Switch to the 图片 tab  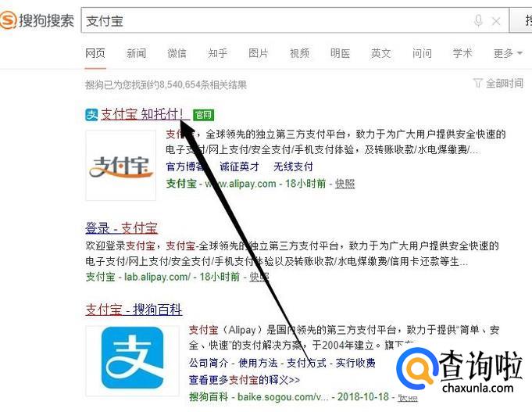259,53
